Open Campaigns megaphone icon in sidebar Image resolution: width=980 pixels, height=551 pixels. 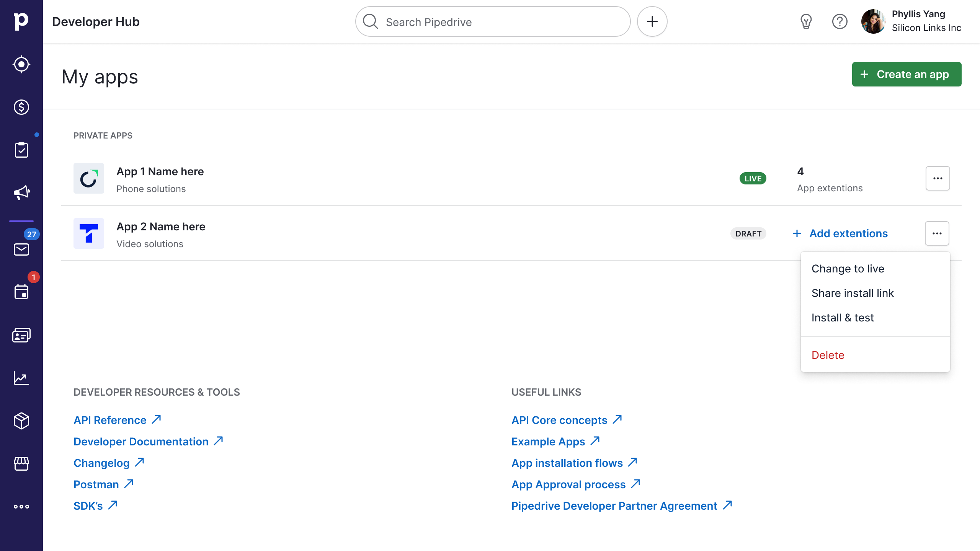pyautogui.click(x=21, y=192)
